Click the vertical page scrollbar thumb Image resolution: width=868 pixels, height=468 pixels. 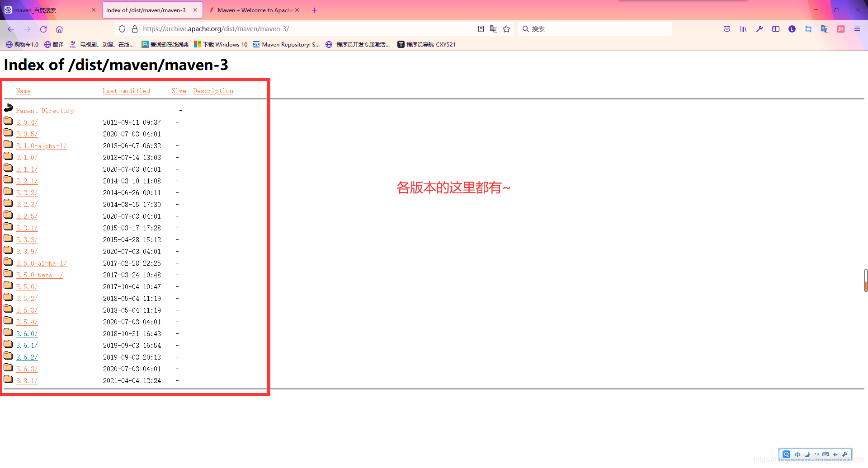pyautogui.click(x=865, y=281)
